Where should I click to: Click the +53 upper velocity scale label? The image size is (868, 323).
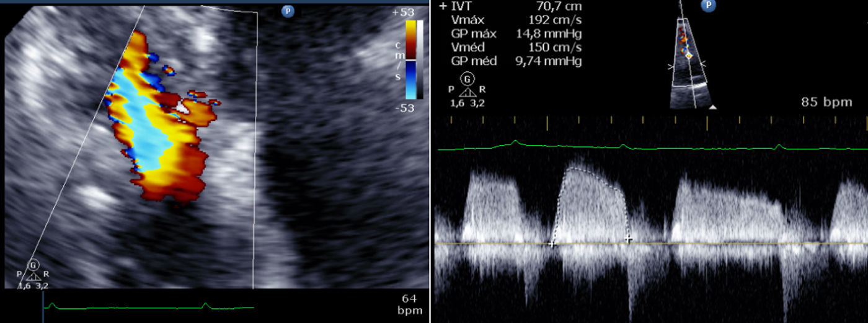(404, 12)
